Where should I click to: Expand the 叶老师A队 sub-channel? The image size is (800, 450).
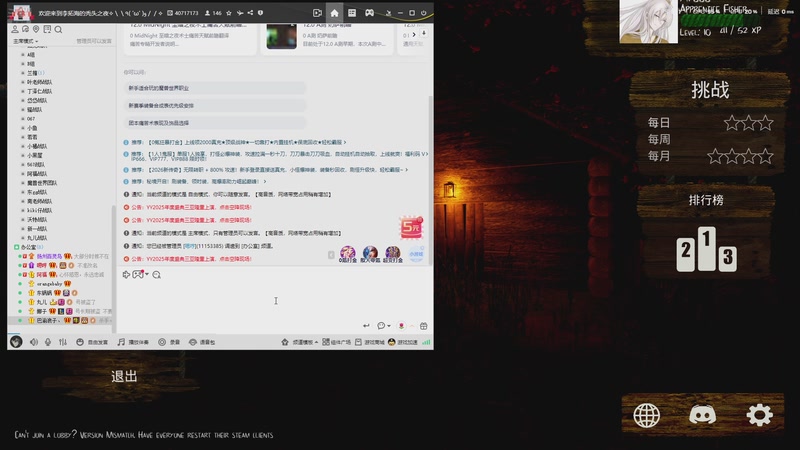39,82
